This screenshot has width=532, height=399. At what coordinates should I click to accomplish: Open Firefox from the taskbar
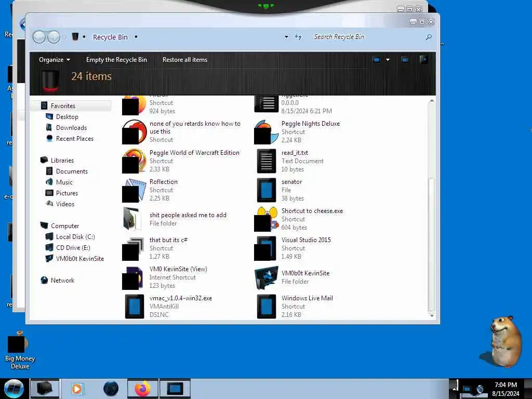143,389
